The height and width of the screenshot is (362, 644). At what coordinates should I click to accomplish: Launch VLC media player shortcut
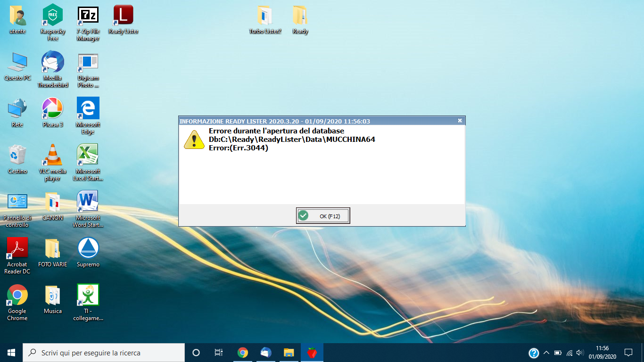point(53,163)
